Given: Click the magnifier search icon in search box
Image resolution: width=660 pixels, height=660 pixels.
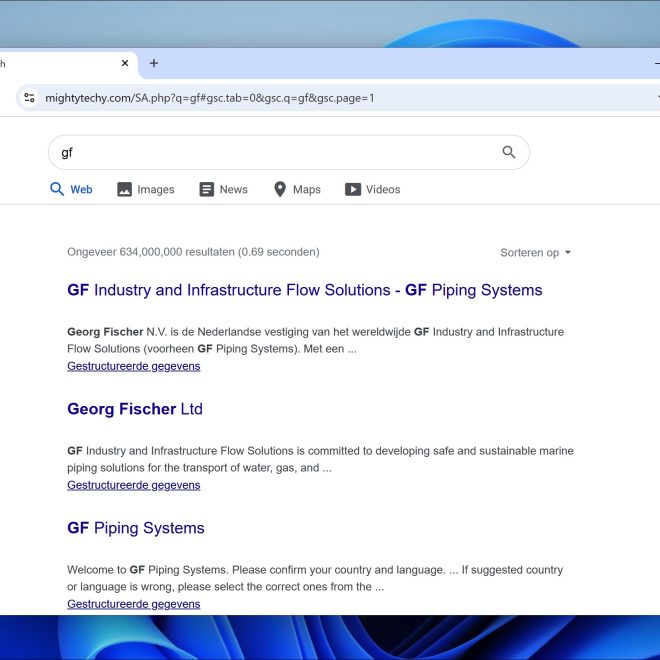Looking at the screenshot, I should click(509, 152).
